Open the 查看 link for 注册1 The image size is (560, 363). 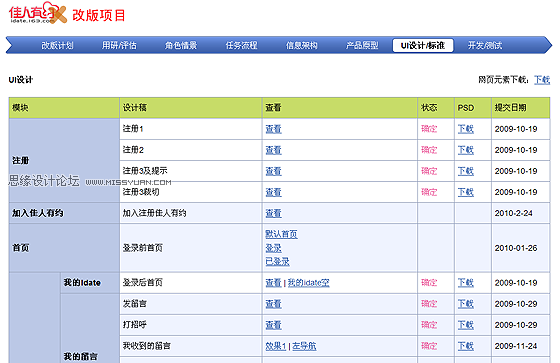pyautogui.click(x=273, y=129)
